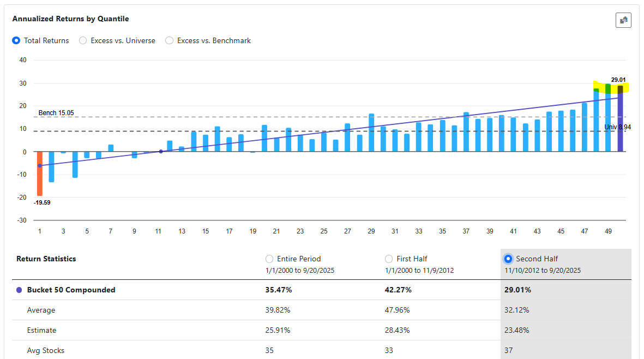
Task: Click the -19.59 bar value label
Action: tap(42, 202)
